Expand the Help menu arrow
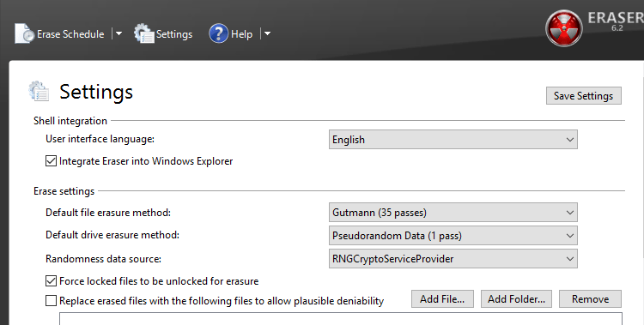Screen dimensions: 644x325 point(267,33)
